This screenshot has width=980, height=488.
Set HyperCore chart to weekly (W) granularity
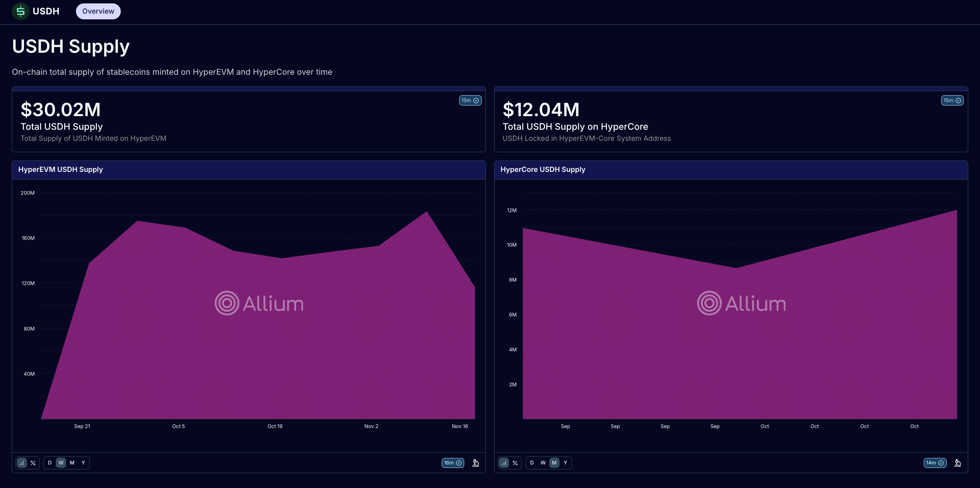543,463
